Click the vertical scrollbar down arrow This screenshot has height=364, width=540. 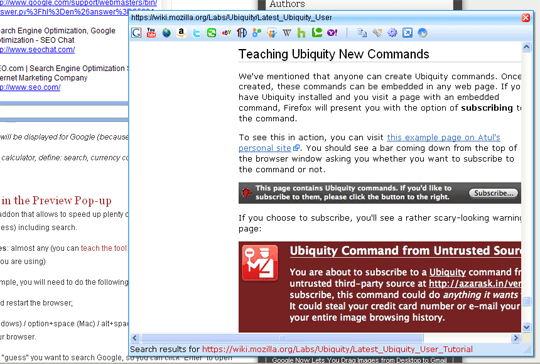[x=526, y=327]
